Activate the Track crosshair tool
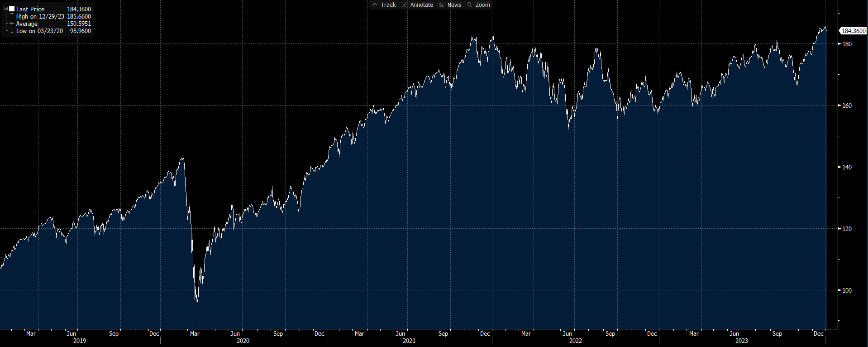This screenshot has height=347, width=868. tap(384, 5)
